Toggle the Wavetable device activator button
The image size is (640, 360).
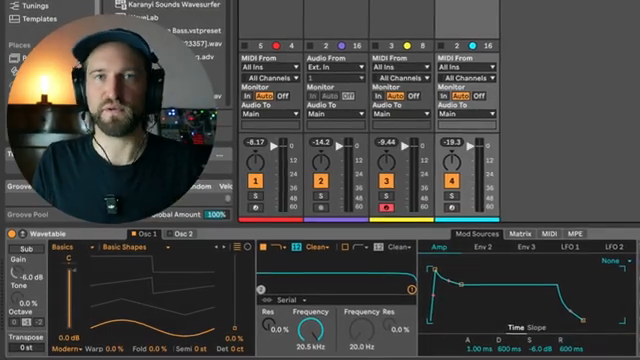(x=11, y=234)
